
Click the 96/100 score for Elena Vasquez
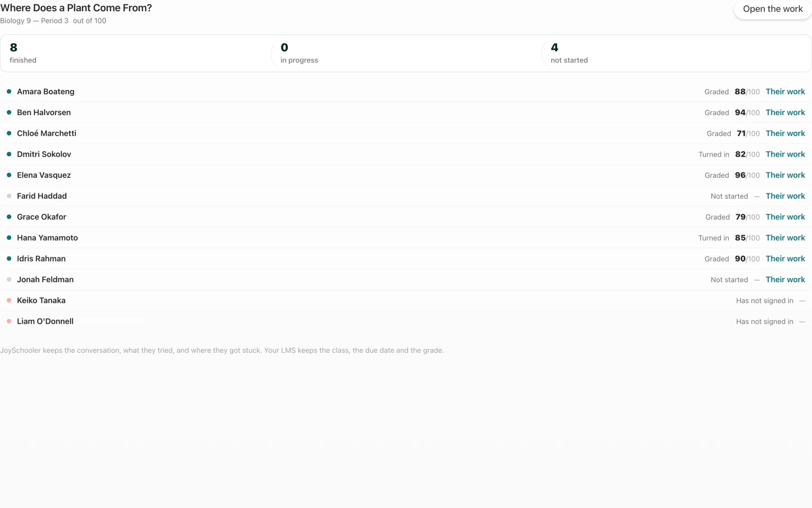[747, 175]
